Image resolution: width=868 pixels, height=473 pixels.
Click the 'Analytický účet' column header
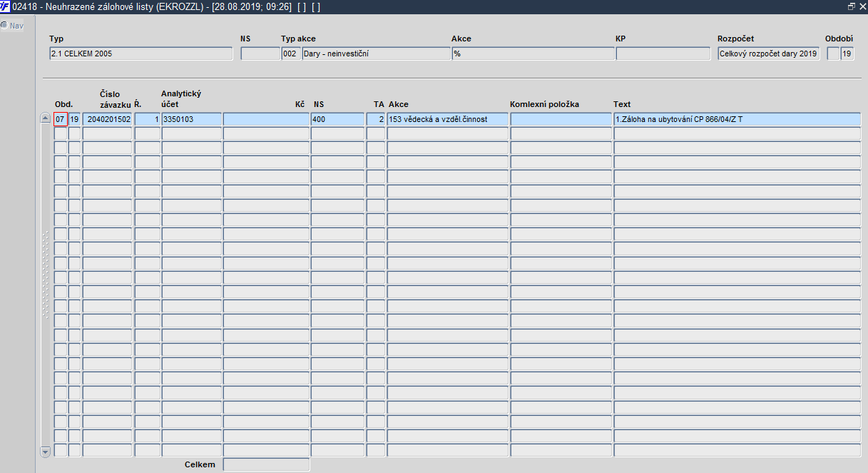point(181,99)
